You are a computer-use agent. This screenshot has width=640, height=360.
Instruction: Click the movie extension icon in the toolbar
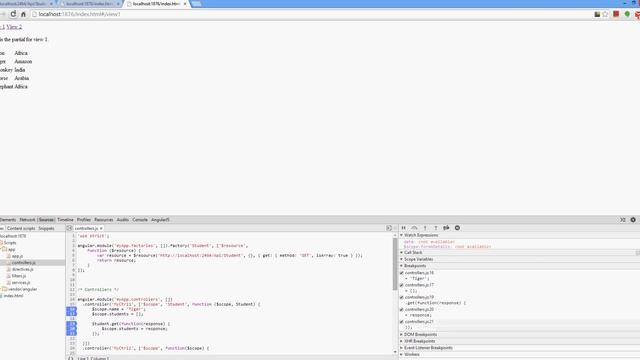click(597, 14)
